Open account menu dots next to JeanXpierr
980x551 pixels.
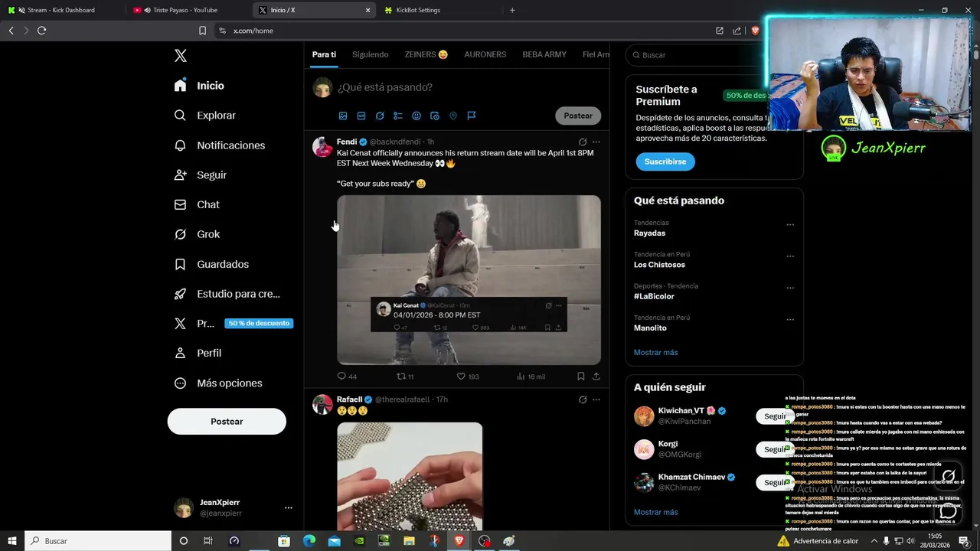[x=289, y=507]
